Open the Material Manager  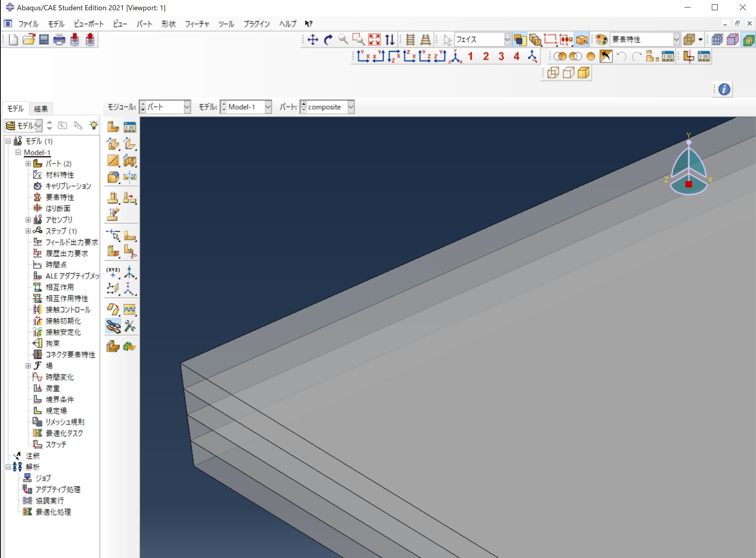130,127
